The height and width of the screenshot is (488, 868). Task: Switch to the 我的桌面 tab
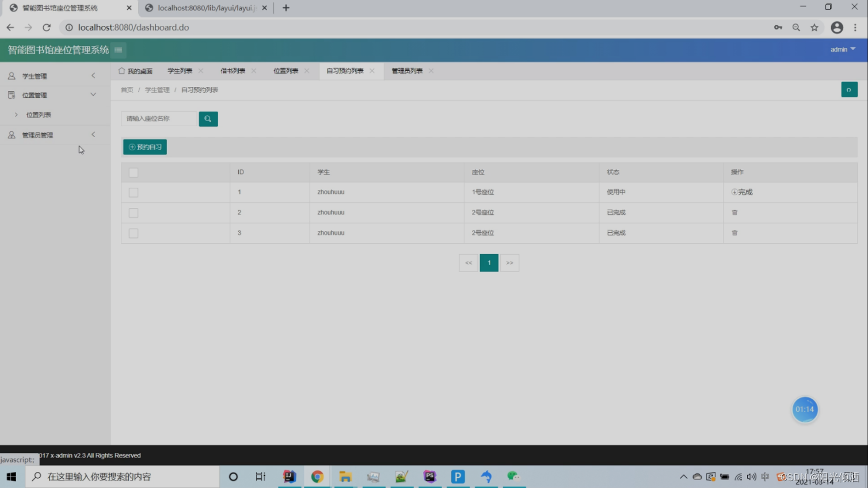pos(136,71)
